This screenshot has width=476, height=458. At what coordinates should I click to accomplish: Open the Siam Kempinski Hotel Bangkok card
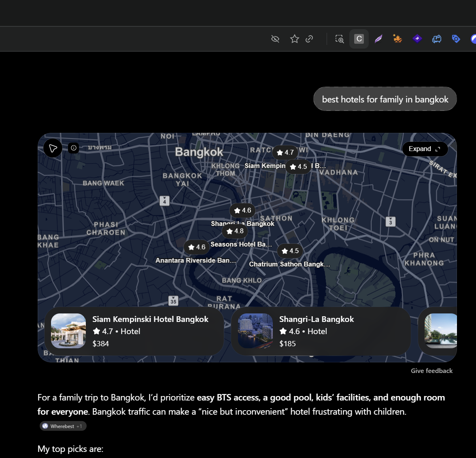[134, 331]
